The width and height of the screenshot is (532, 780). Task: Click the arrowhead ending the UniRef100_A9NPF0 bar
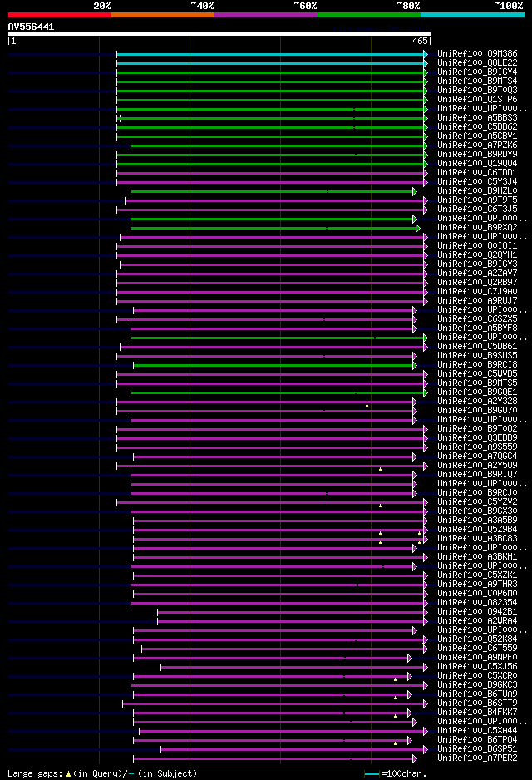tap(410, 658)
